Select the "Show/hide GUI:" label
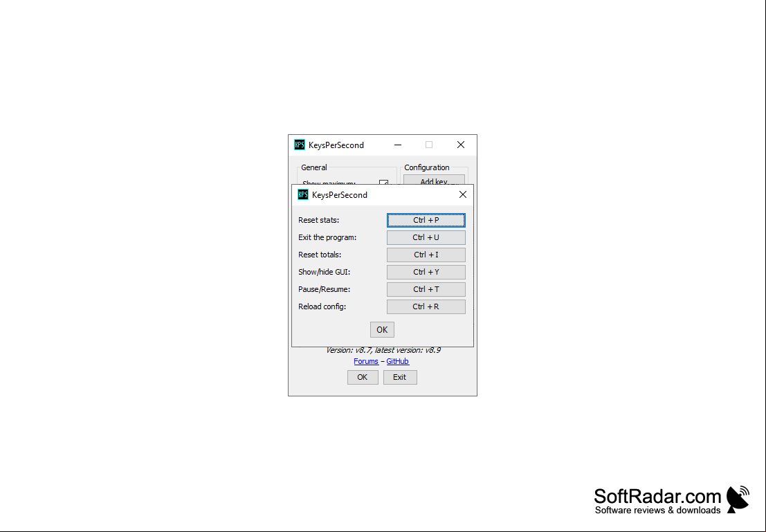Screen dimensions: 766x532 325,272
